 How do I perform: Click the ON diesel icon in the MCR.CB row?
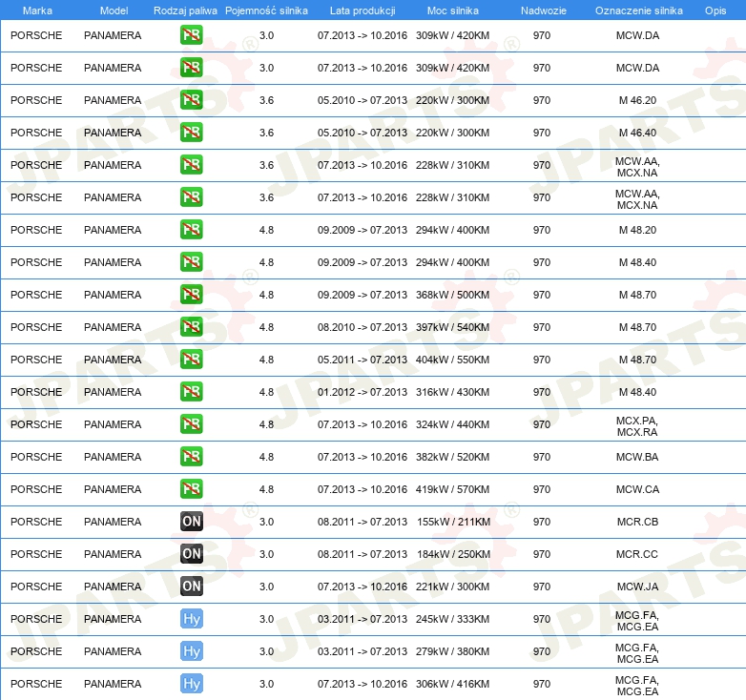click(x=191, y=522)
